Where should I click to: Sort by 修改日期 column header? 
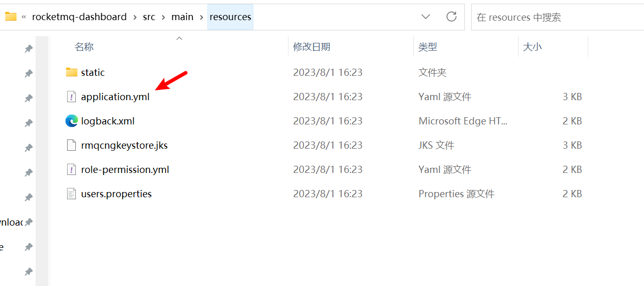coord(312,46)
